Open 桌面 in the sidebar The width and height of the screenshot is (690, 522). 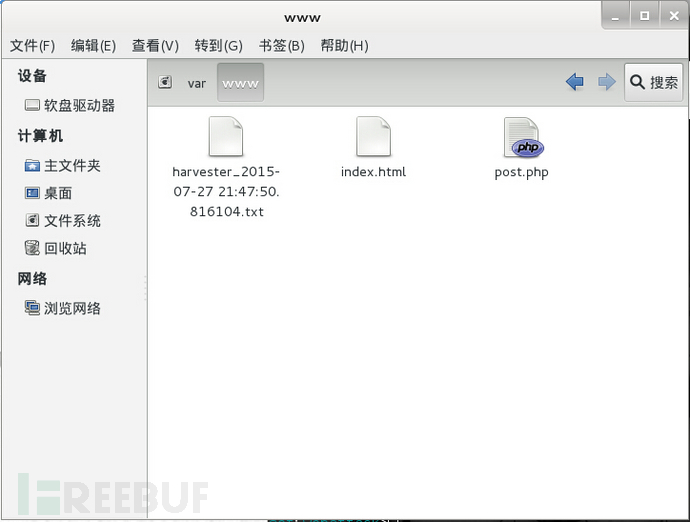[58, 193]
